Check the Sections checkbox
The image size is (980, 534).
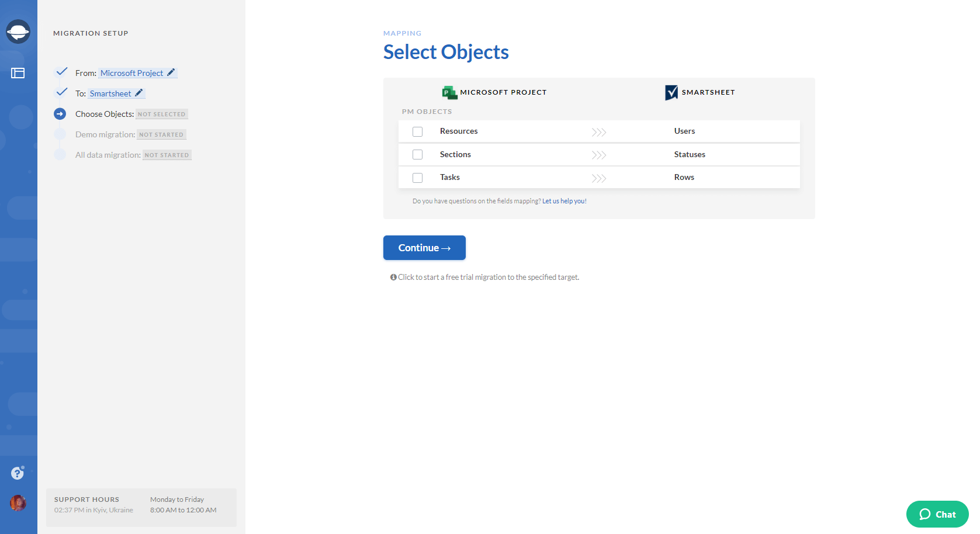[417, 154]
